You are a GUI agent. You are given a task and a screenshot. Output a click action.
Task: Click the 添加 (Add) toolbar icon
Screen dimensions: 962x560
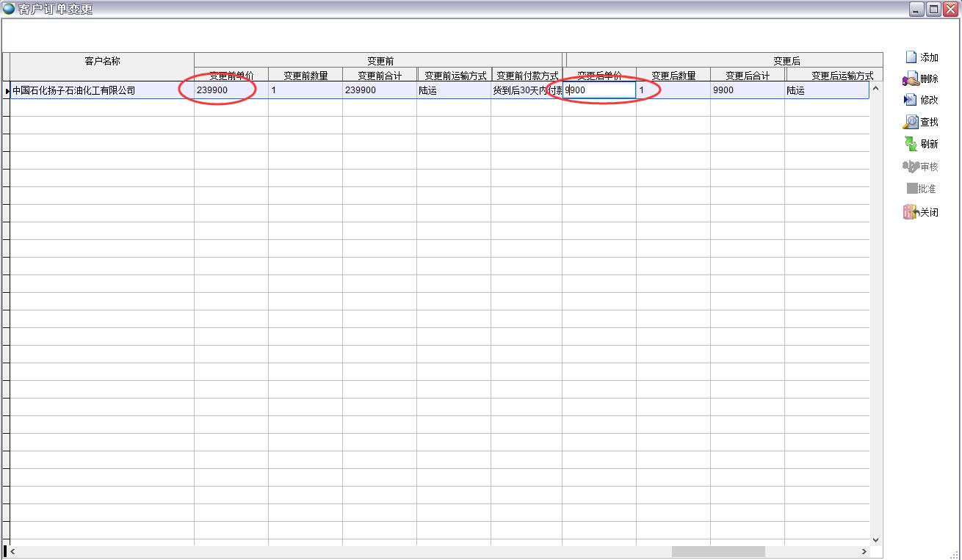pyautogui.click(x=911, y=57)
